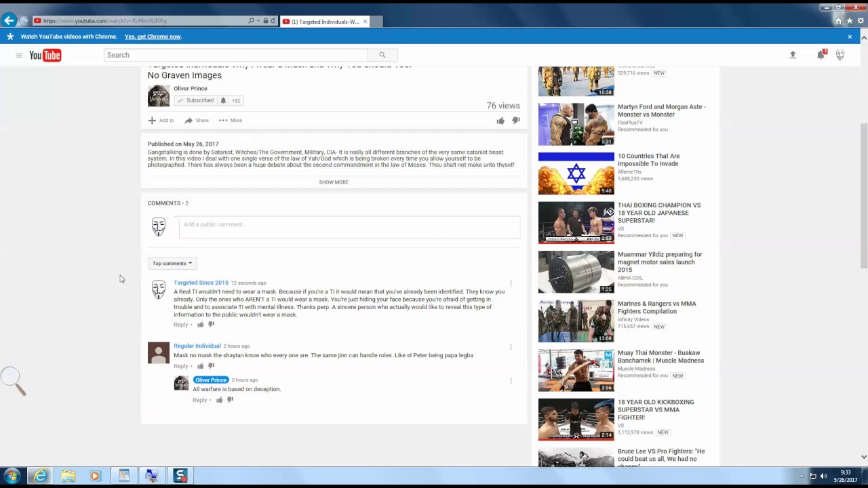Reply to Oliver Prince's comment

click(x=199, y=400)
